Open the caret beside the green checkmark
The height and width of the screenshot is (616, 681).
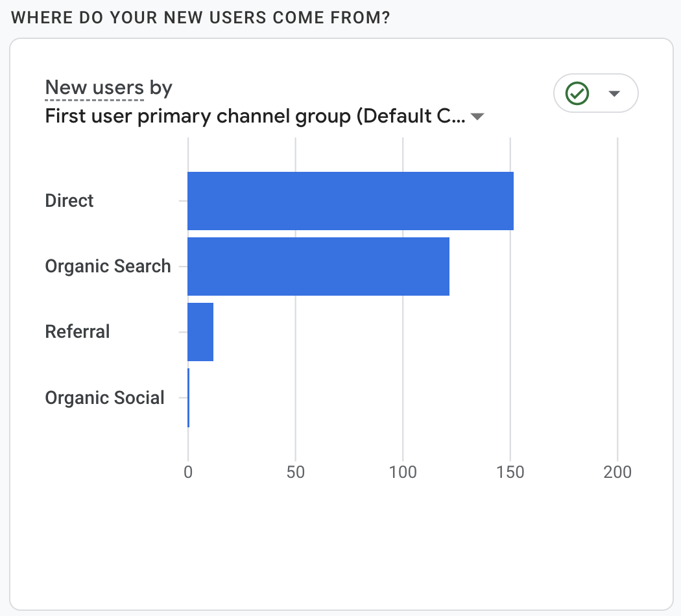pos(614,94)
